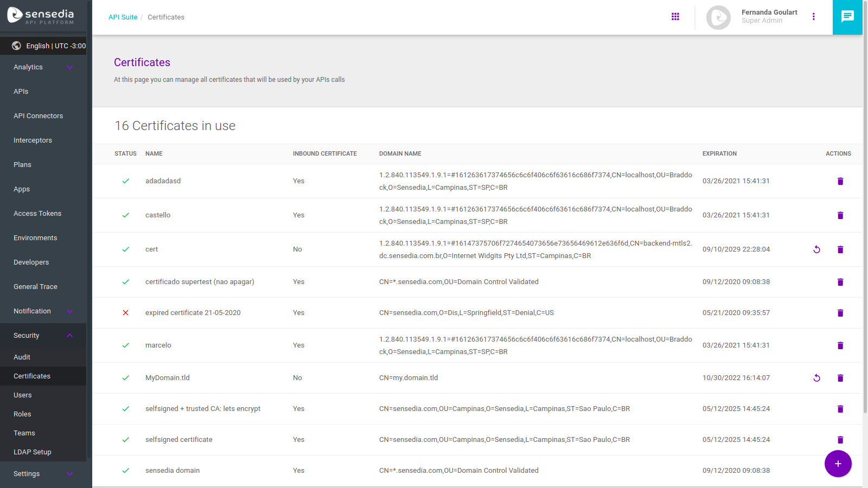Click Fernanda Goulart profile avatar

point(718,17)
